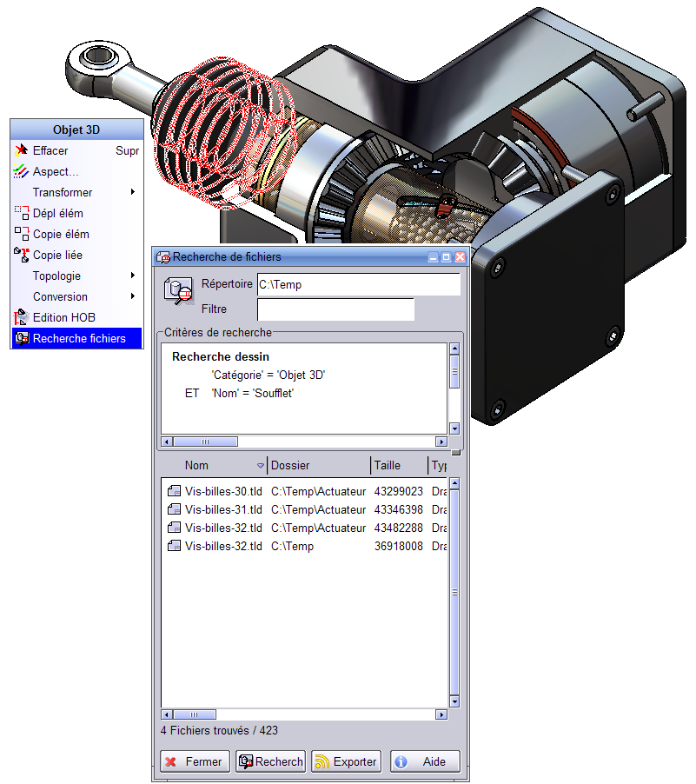
Task: Click the results list horizontal scrollbar thumb
Action: [195, 714]
